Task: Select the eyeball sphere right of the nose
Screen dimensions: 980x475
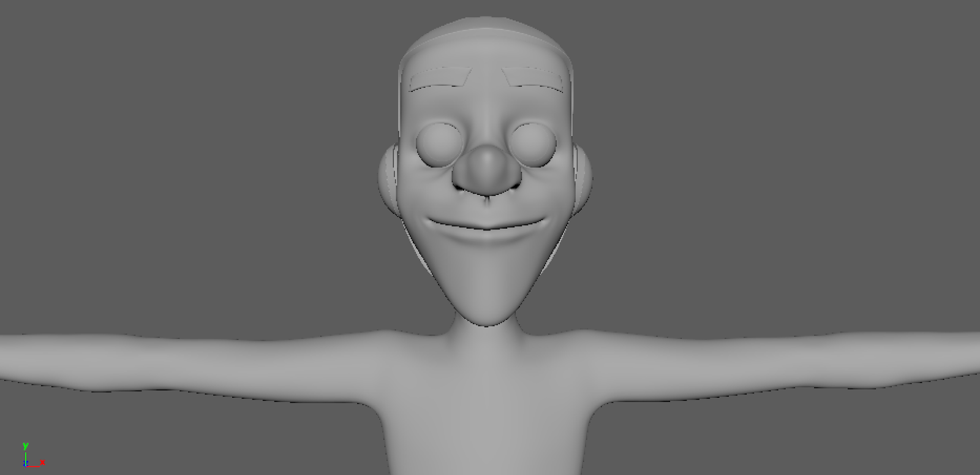Action: 532,145
